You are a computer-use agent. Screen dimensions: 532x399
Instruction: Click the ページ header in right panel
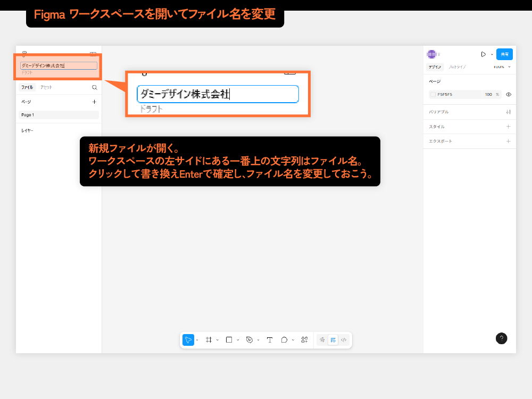435,81
